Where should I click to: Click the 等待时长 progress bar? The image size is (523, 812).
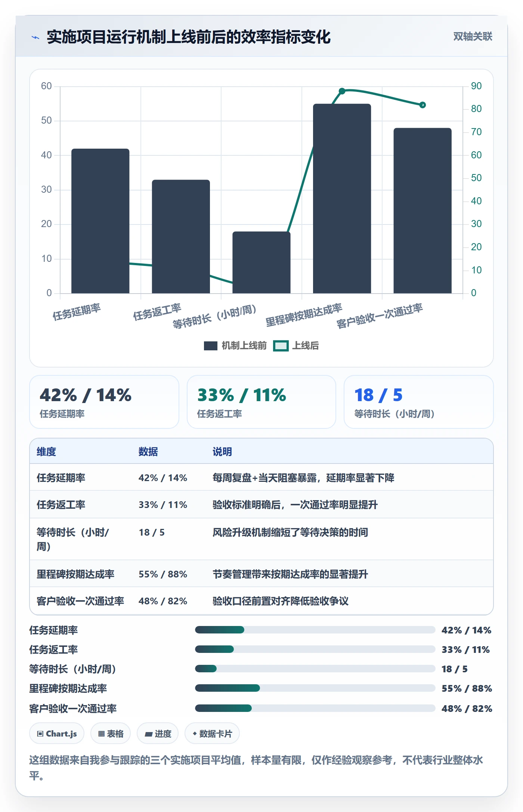tap(315, 669)
